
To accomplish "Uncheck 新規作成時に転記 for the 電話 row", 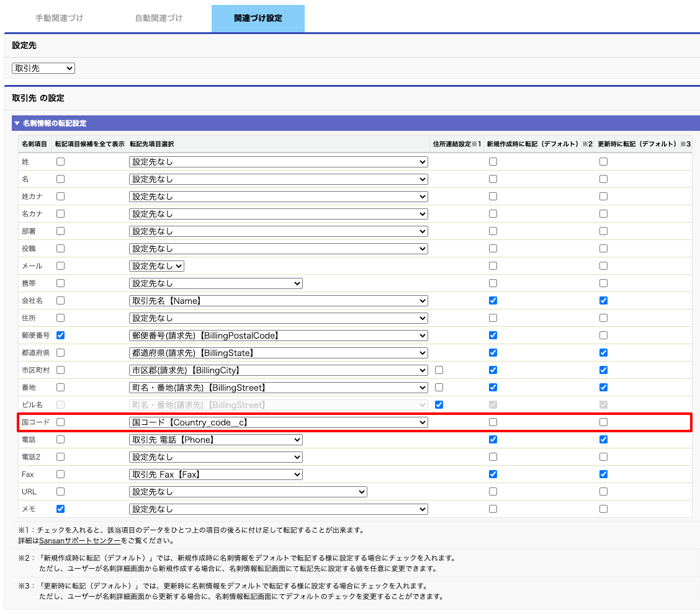I will [493, 440].
